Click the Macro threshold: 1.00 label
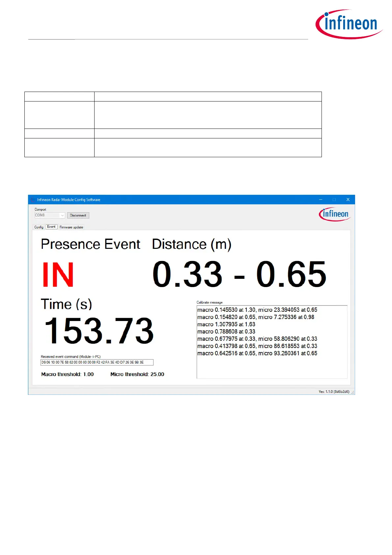This screenshot has height=555, width=392. coord(68,374)
